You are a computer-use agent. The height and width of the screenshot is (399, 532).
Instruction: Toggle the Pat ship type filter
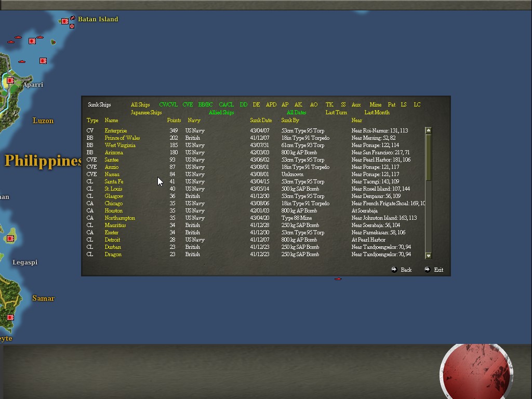pyautogui.click(x=392, y=105)
